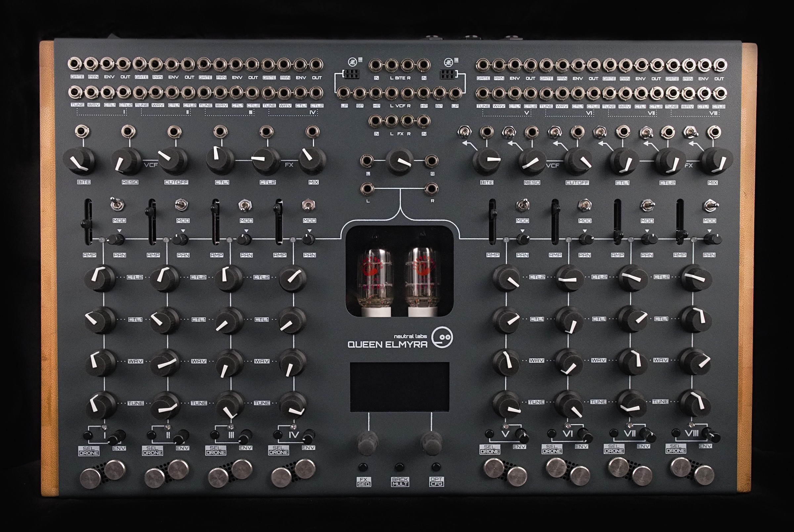Click the warning symbol left of BITE jacks
This screenshot has width=794, height=532.
pyautogui.click(x=353, y=62)
